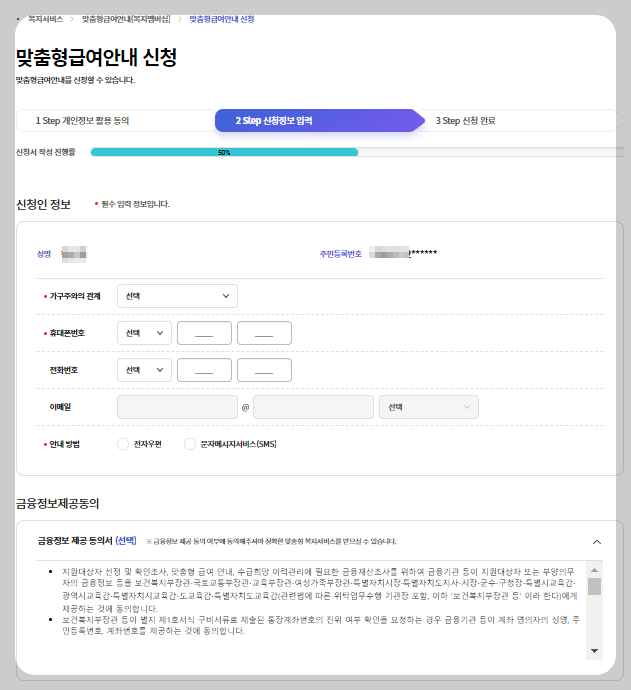Click the 50% progress label
This screenshot has height=690, width=631.
224,153
